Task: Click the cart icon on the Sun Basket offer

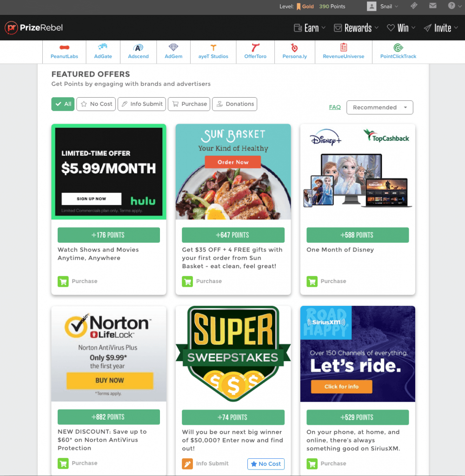Action: [187, 281]
